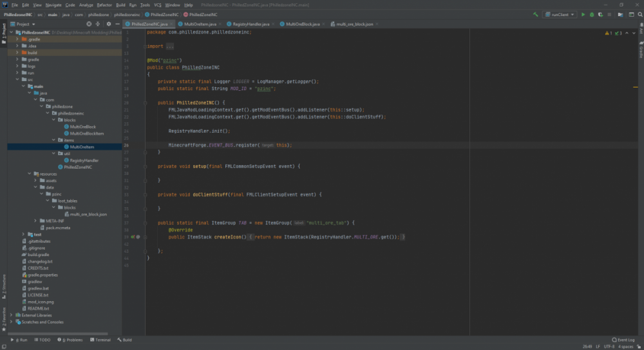Screen dimensions: 644x350
Task: Select build.gradle in project tree
Action: (38, 255)
